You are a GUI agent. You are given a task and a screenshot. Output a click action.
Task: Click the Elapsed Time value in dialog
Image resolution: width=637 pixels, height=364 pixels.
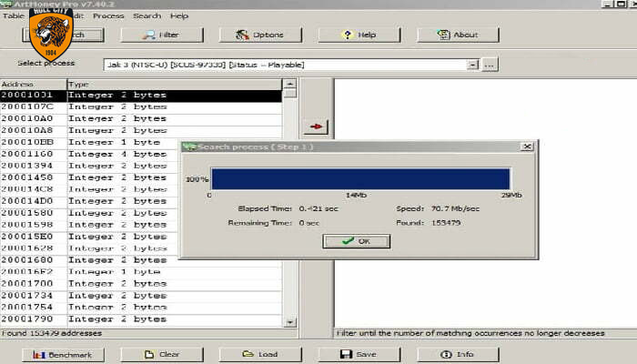(318, 208)
